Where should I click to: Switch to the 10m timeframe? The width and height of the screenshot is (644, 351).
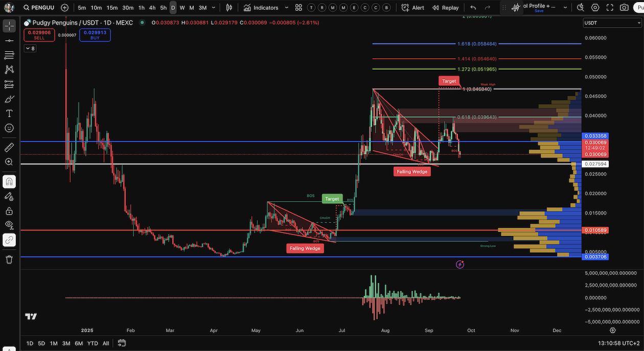pos(96,8)
